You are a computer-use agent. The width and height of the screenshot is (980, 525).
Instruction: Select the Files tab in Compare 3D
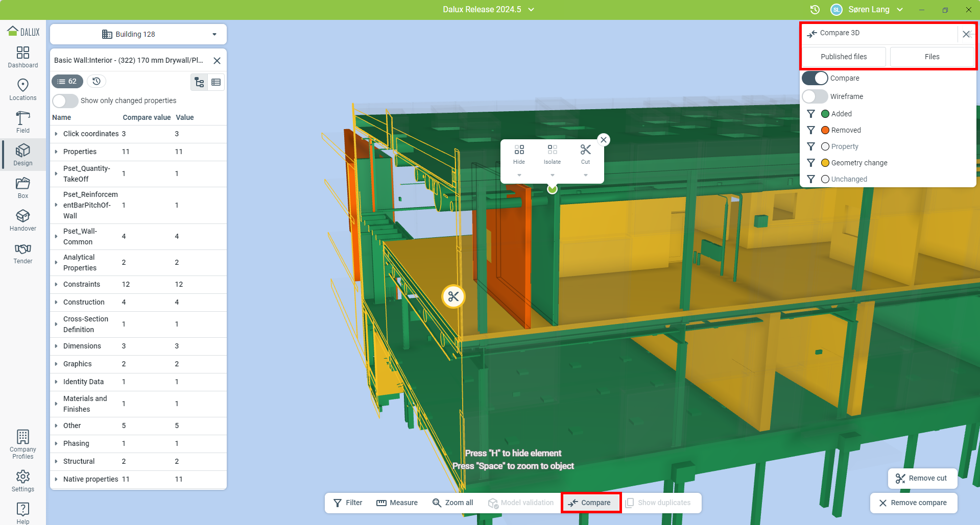tap(932, 57)
